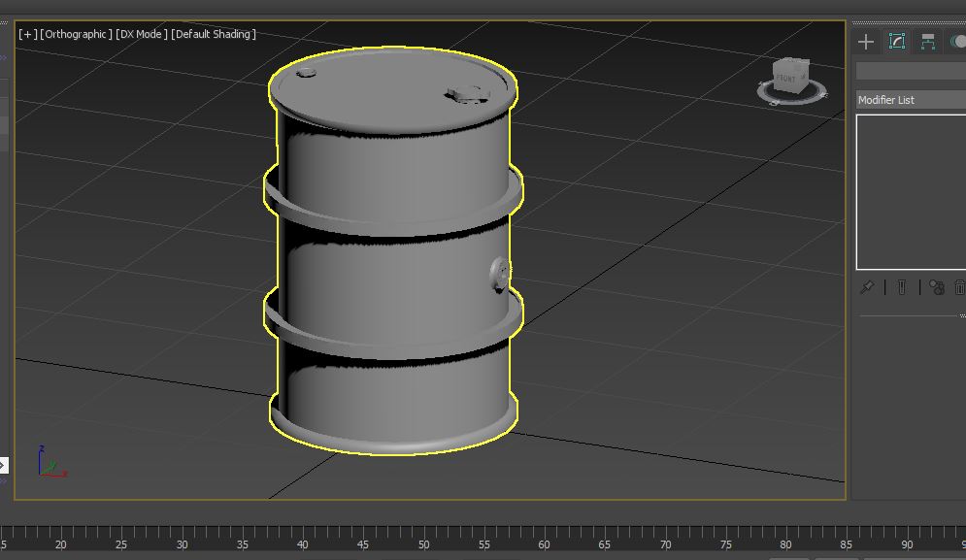The image size is (966, 560).
Task: Click the Front face of the ViewCube
Action: pyautogui.click(x=786, y=77)
